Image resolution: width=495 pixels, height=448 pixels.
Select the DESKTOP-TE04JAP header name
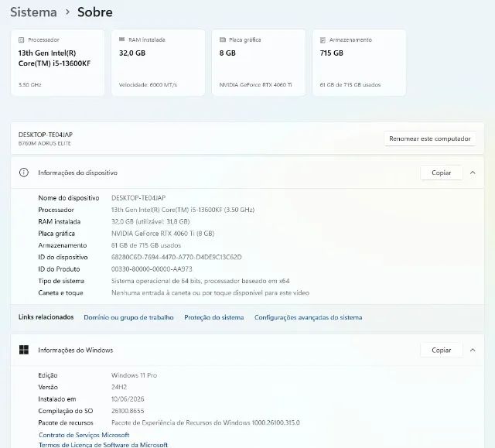point(46,135)
